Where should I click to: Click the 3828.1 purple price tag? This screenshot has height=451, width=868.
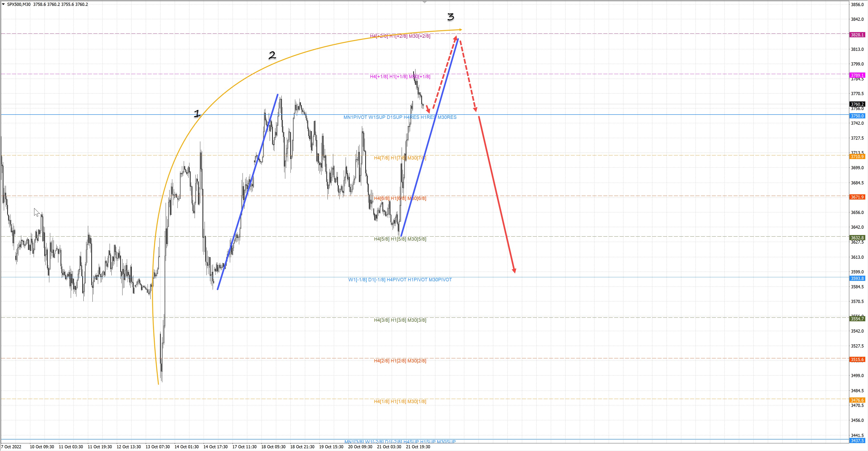pos(857,35)
